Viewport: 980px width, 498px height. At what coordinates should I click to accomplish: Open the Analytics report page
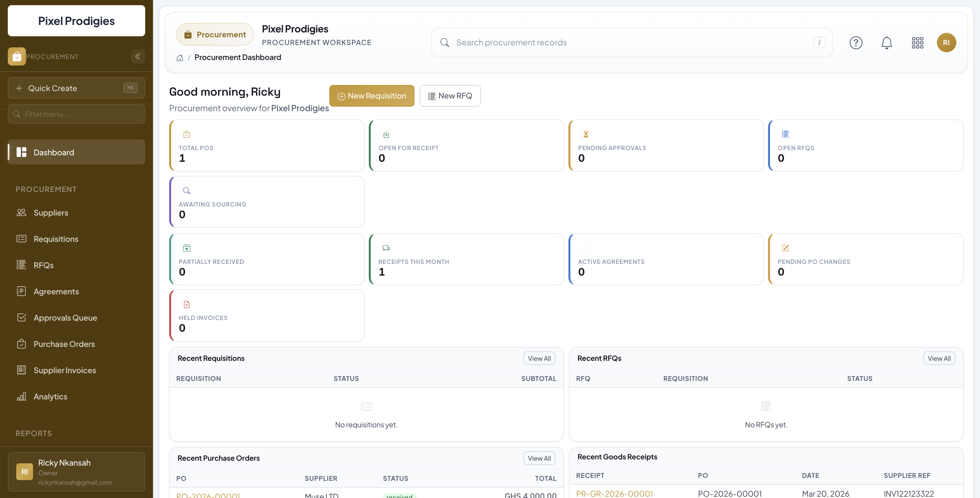pos(50,396)
